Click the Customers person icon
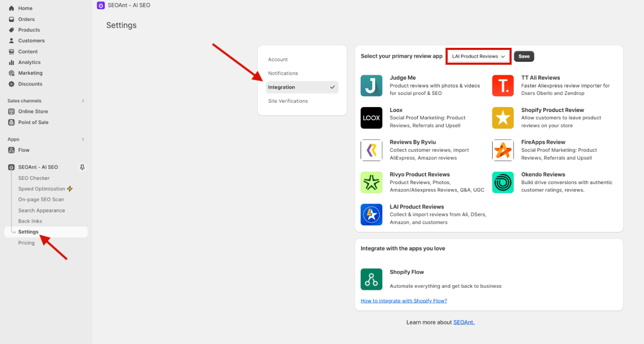The height and width of the screenshot is (344, 644). (x=11, y=41)
